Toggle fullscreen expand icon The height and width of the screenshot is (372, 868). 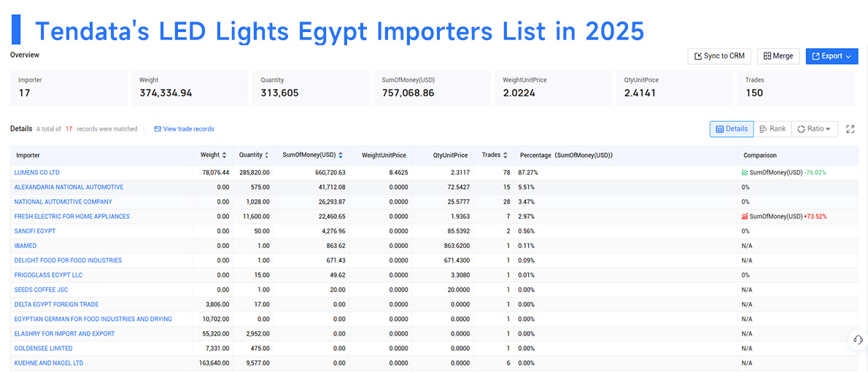click(x=850, y=128)
